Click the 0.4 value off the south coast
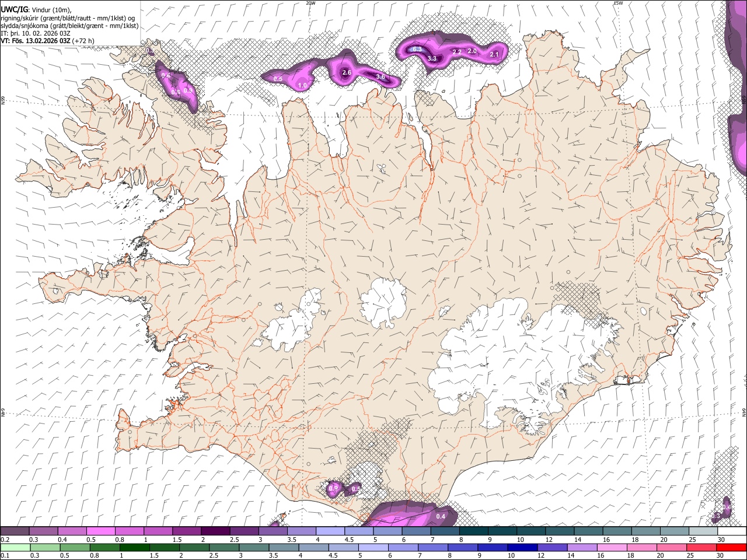Viewport: 747px width, 560px height. point(441,516)
